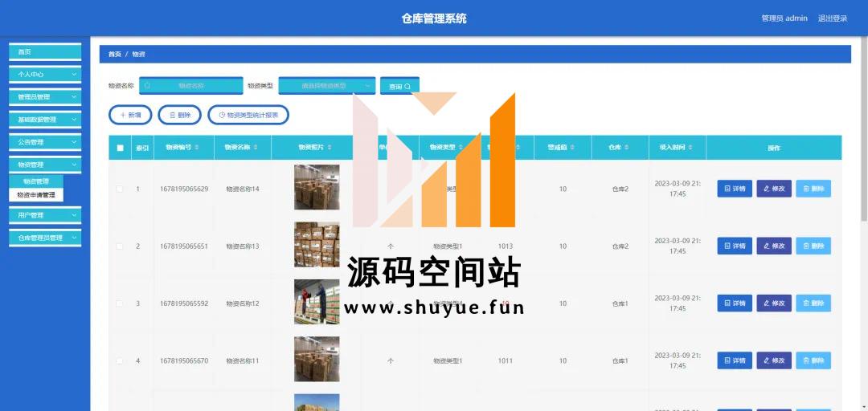Screen dimensions: 868x411
Task: Click 退出登录 to log out
Action: coord(833,18)
